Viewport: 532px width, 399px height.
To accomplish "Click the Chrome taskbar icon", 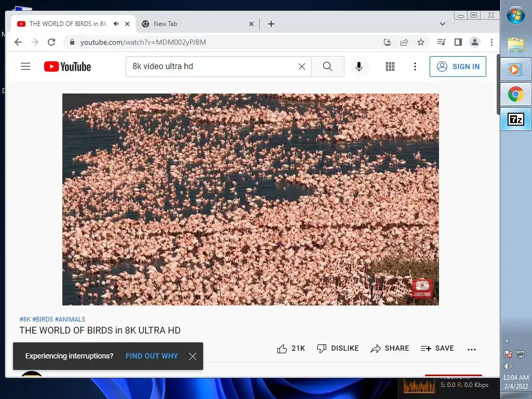I will pos(516,94).
